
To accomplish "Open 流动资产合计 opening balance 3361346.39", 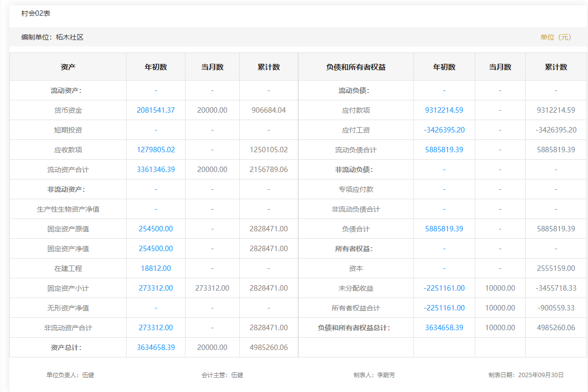I will point(156,170).
